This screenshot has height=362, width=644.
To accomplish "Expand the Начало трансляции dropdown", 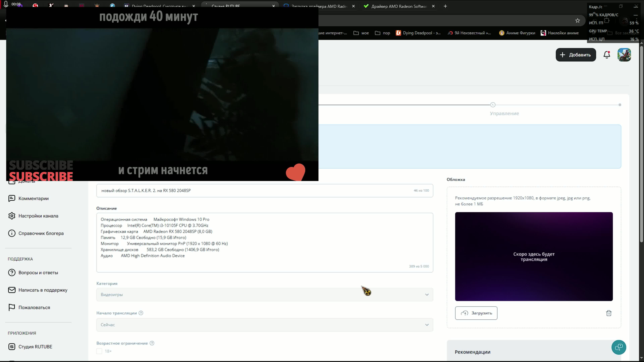I will [x=265, y=325].
